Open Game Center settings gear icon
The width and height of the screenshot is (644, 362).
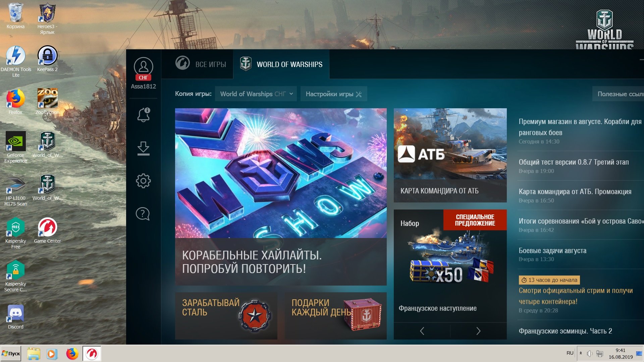(x=143, y=181)
